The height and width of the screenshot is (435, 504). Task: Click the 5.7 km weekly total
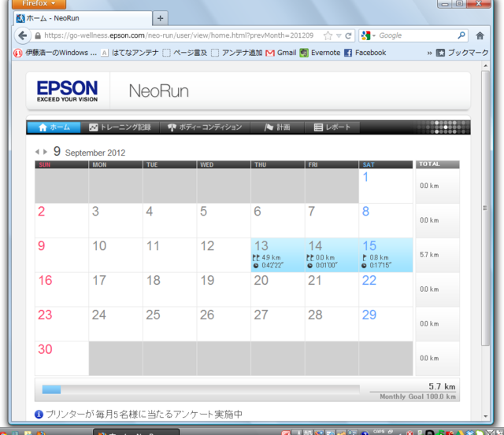click(429, 255)
